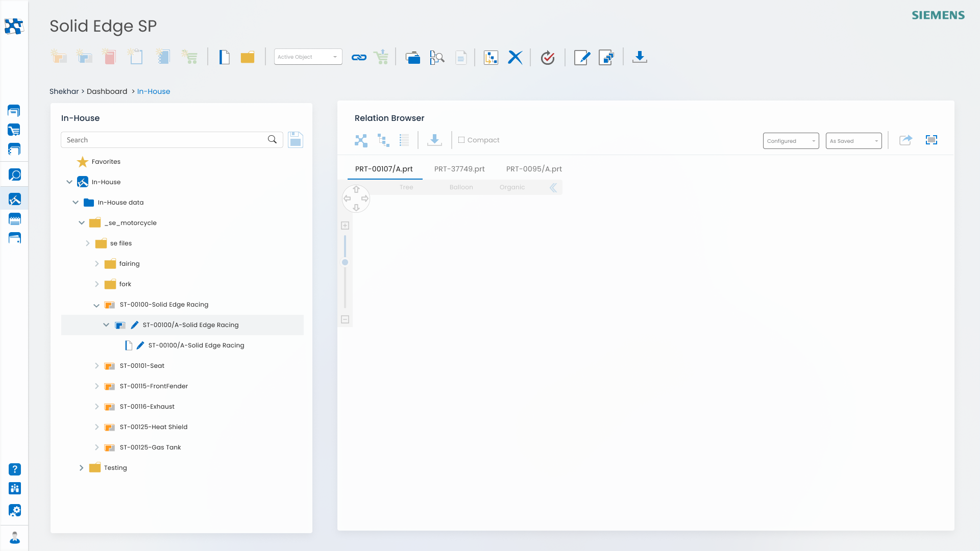
Task: Click the blue open folders toolbar icon
Action: click(412, 58)
